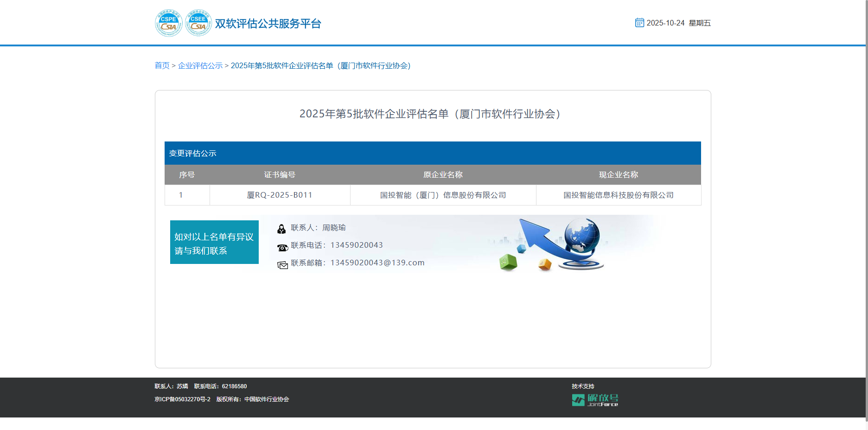Click the 变更评估公示 section header
Image resolution: width=868 pixels, height=430 pixels.
click(193, 154)
